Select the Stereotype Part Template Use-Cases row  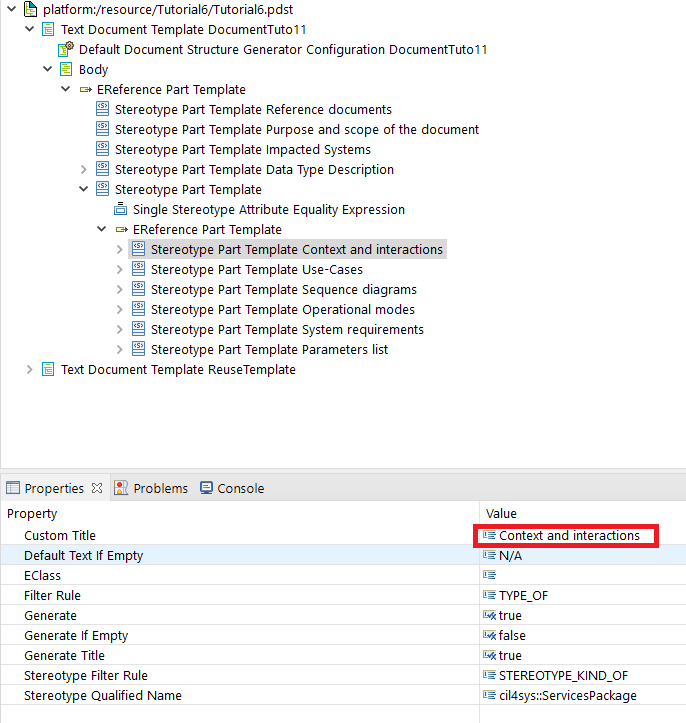(257, 269)
